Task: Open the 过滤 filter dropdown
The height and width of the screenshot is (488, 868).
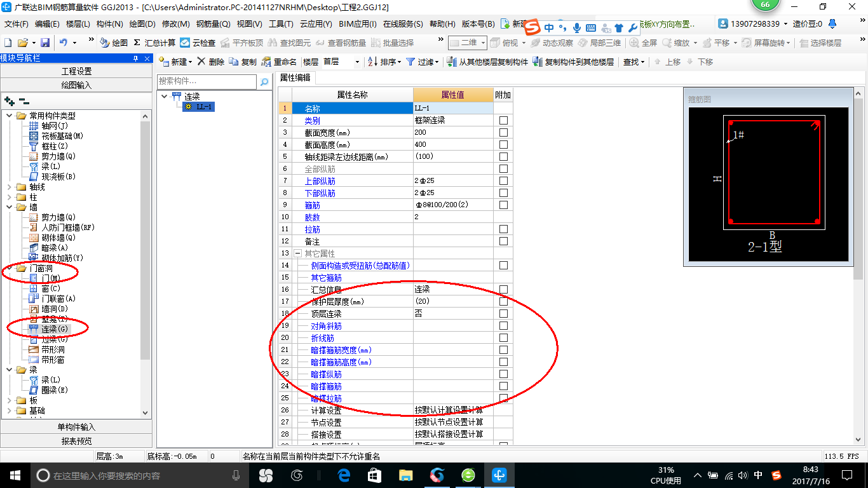Action: [423, 62]
